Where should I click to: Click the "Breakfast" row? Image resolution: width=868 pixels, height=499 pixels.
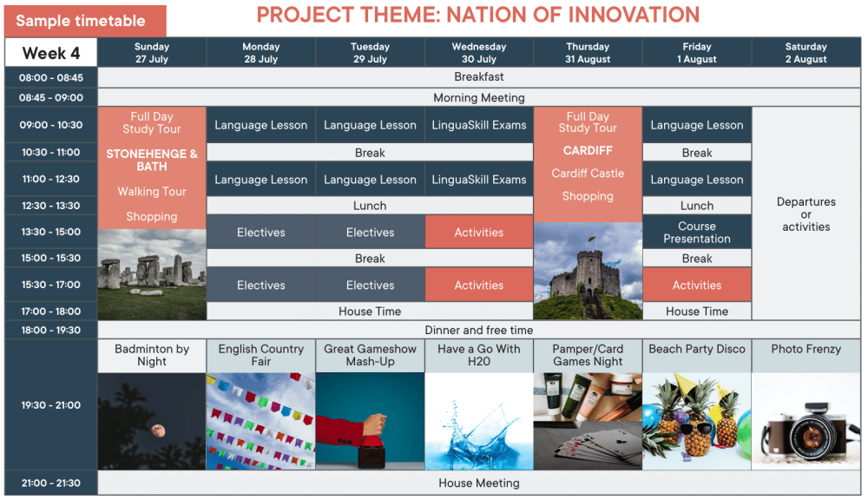point(479,77)
